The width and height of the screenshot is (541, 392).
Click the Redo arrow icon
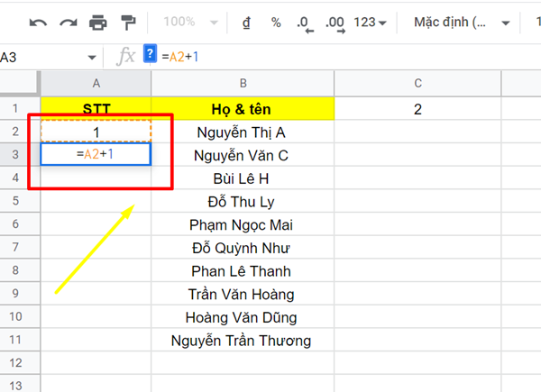tap(69, 23)
